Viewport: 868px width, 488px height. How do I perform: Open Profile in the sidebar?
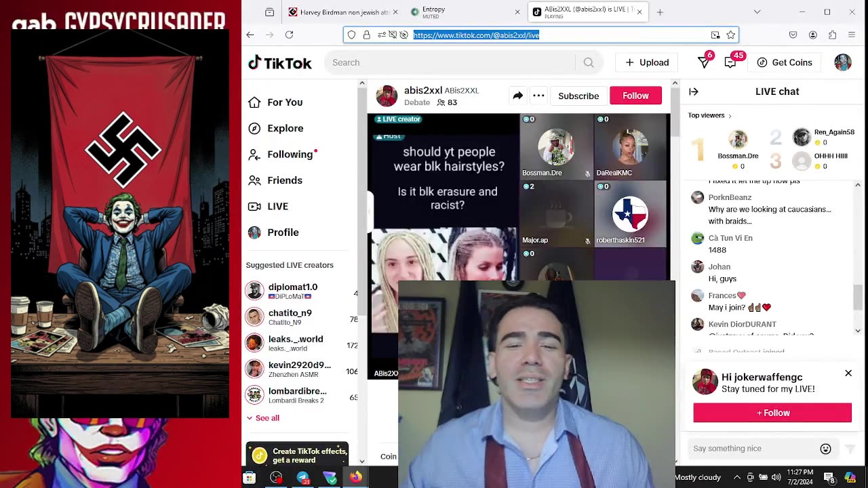pyautogui.click(x=274, y=232)
